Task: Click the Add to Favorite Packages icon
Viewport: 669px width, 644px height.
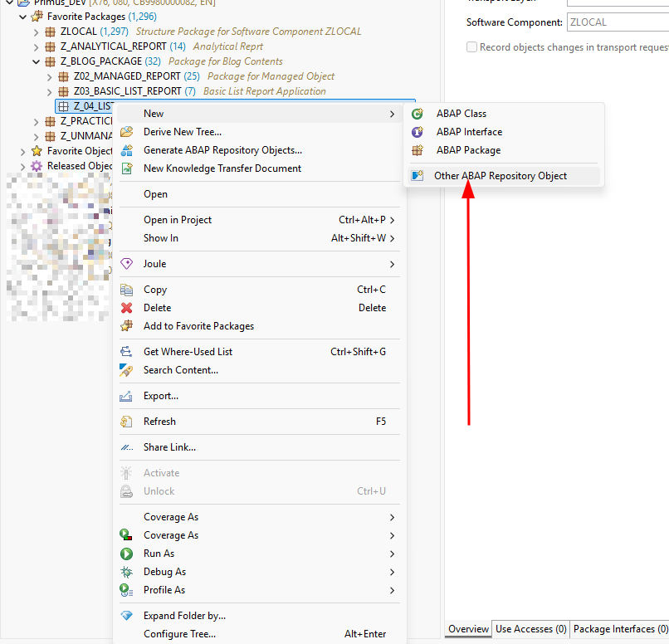Action: (127, 326)
